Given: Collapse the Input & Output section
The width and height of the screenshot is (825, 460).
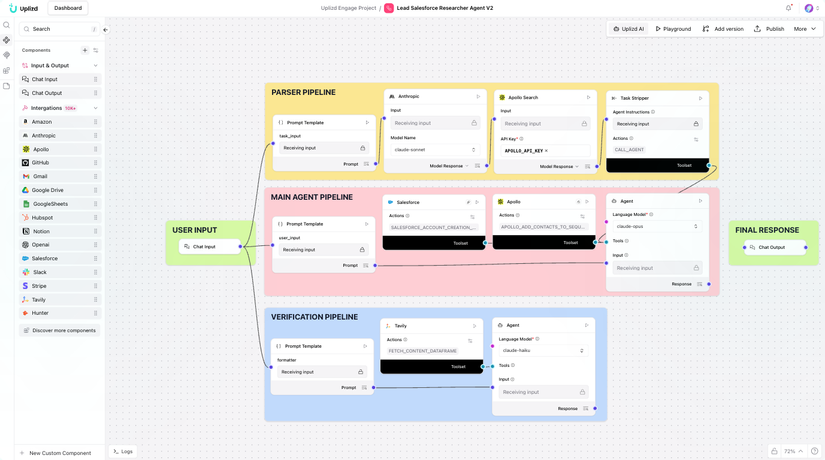Looking at the screenshot, I should (x=95, y=66).
